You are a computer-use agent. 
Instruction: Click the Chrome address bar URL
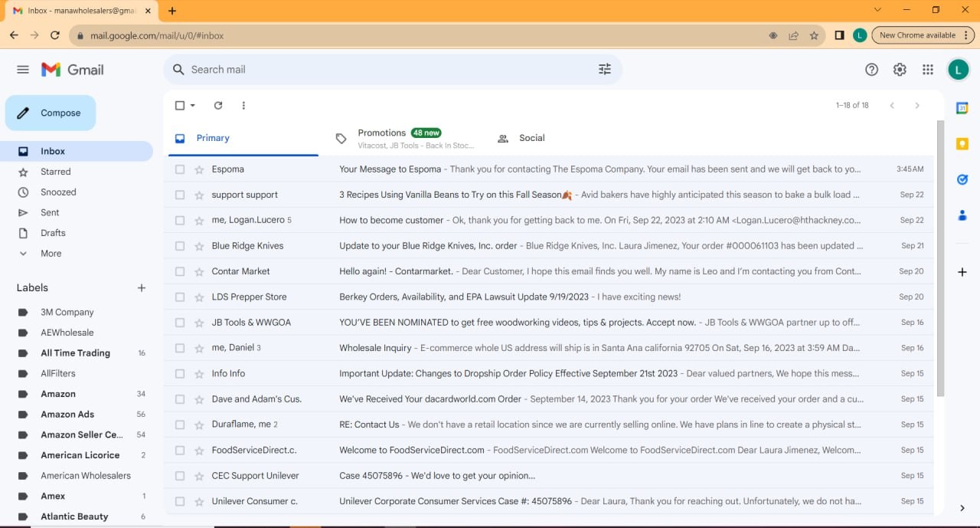(157, 35)
